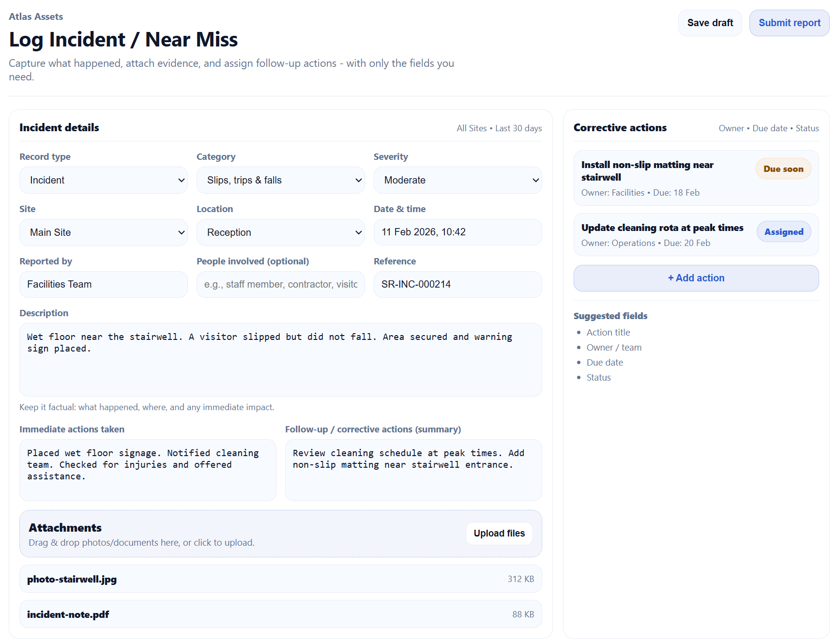
Task: Click the Due soon status badge
Action: [x=783, y=169]
